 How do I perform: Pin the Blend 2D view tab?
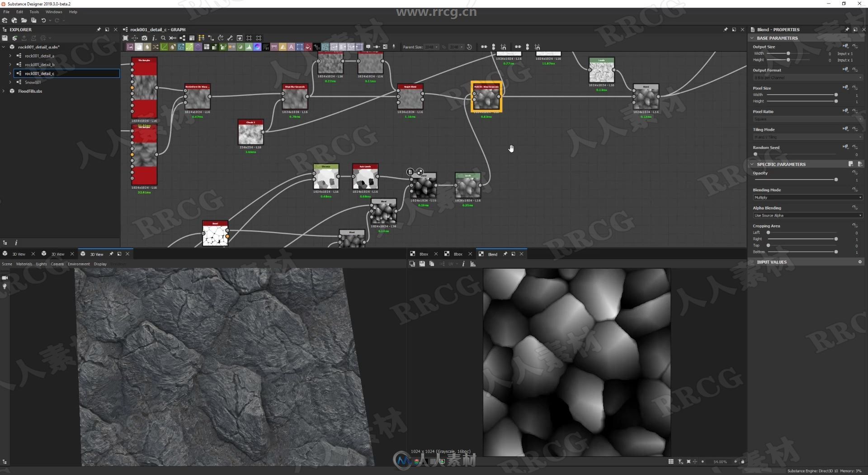coord(505,254)
